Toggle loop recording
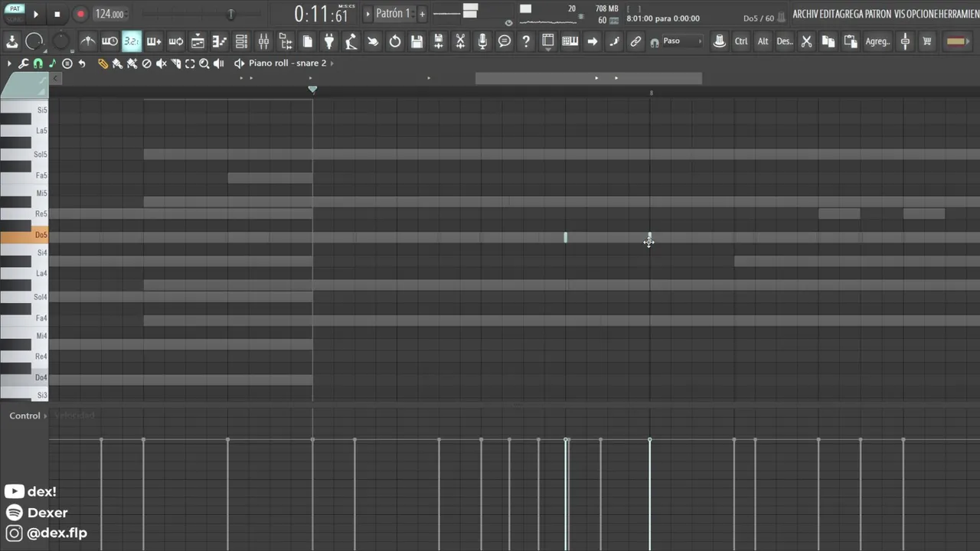 click(x=175, y=41)
